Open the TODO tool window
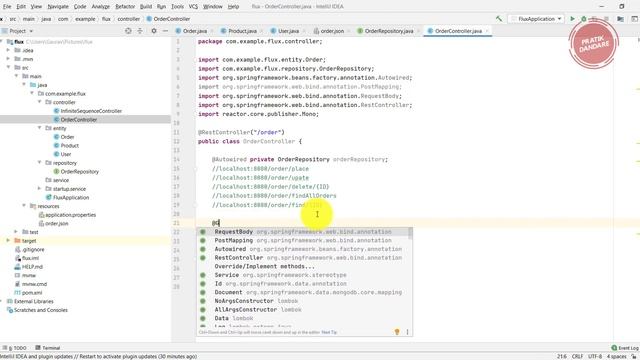 (x=15, y=348)
